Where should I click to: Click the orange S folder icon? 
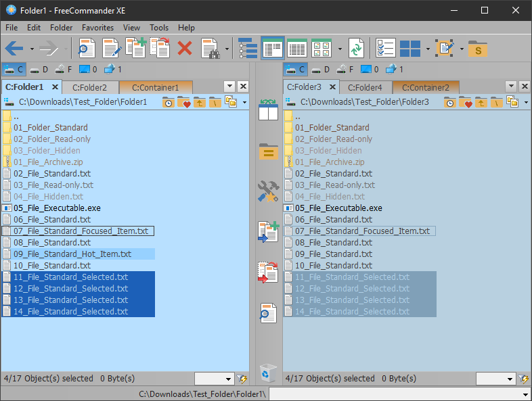click(478, 49)
